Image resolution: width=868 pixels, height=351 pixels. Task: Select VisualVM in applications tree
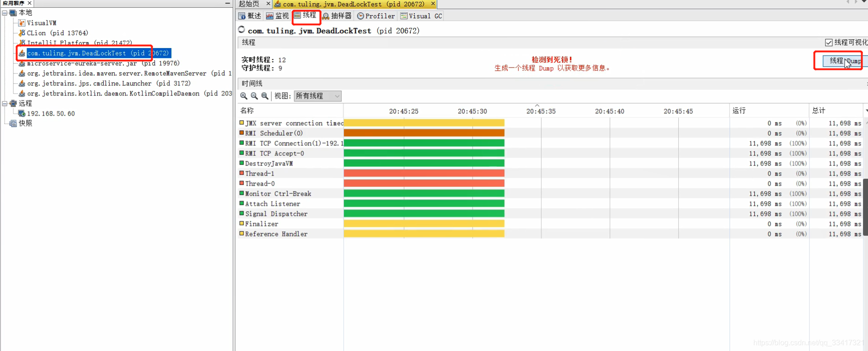coord(42,23)
